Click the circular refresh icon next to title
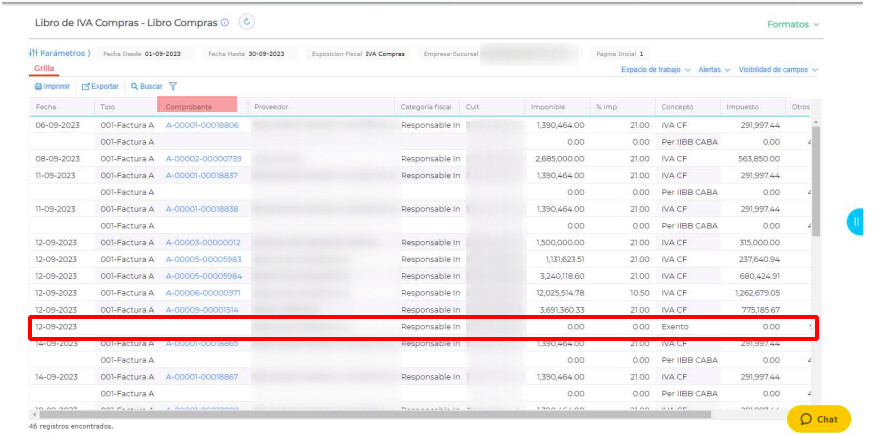The image size is (879, 434). (x=247, y=22)
